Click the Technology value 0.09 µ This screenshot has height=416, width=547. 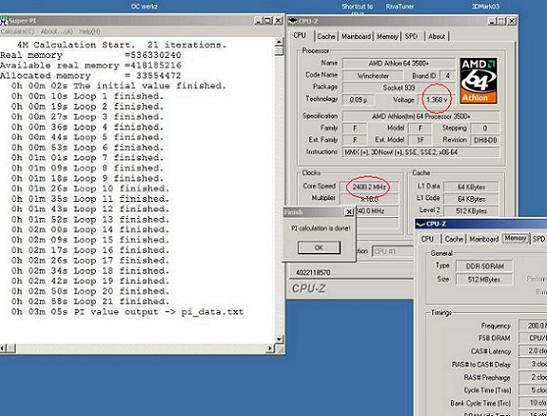tap(359, 100)
